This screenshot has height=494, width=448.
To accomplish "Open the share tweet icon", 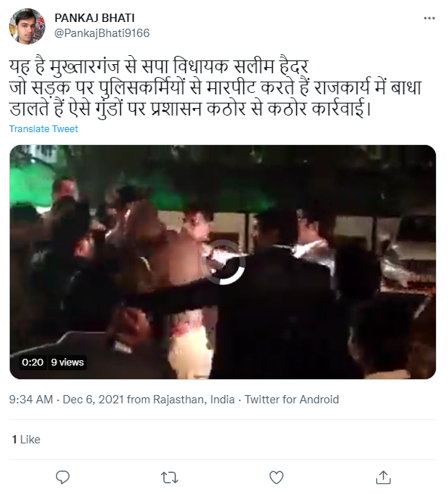I will [383, 477].
